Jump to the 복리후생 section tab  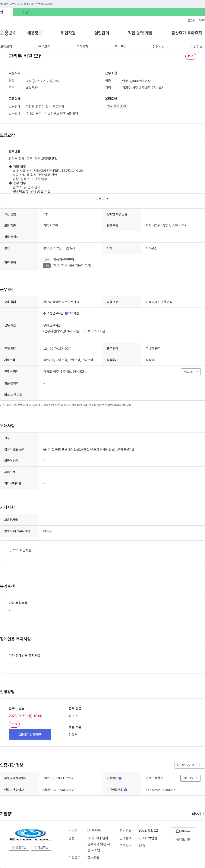[120, 46]
